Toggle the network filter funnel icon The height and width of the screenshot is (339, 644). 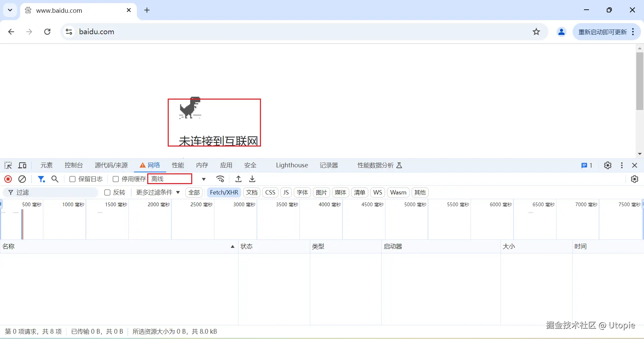[41, 179]
